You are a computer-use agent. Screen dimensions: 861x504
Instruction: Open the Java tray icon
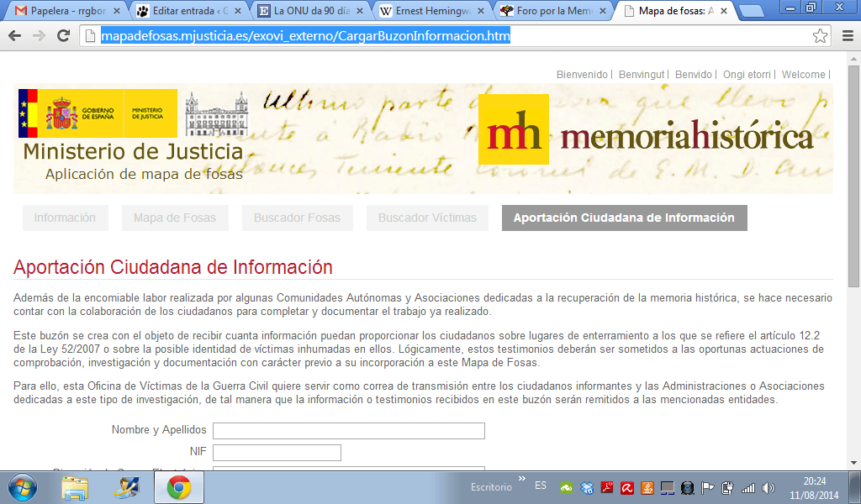click(647, 486)
